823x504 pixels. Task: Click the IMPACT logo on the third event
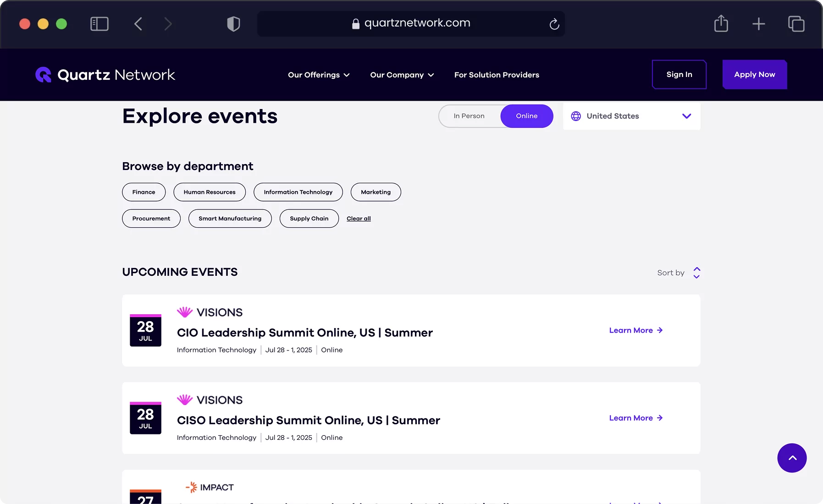pyautogui.click(x=210, y=487)
